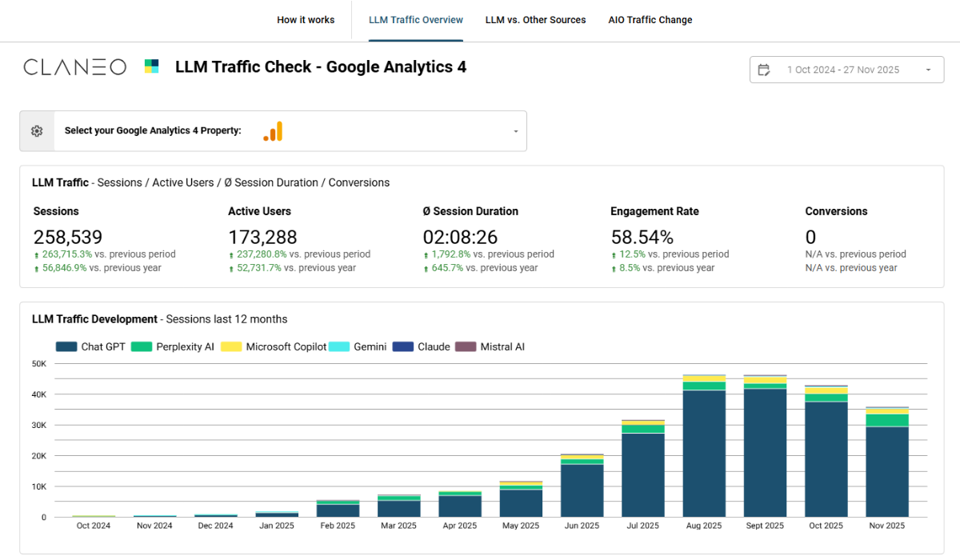Switch to LLM vs. Other Sources tab
960x560 pixels.
(x=535, y=20)
